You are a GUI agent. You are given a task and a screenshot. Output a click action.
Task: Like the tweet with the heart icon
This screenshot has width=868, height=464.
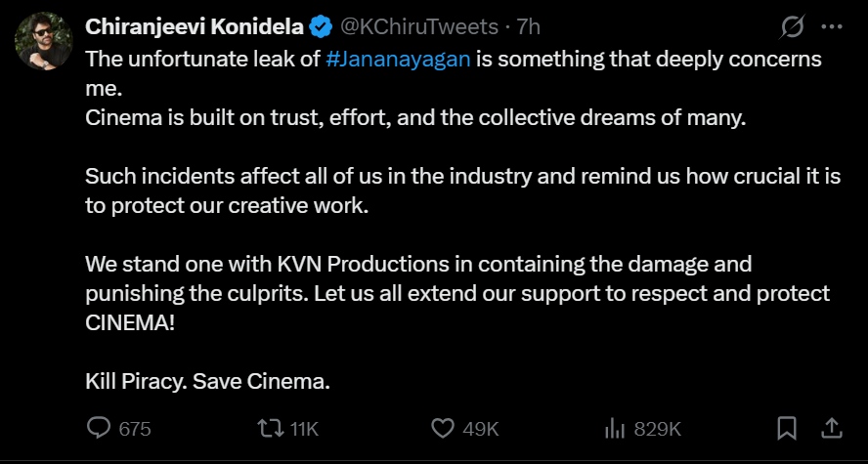click(x=443, y=429)
